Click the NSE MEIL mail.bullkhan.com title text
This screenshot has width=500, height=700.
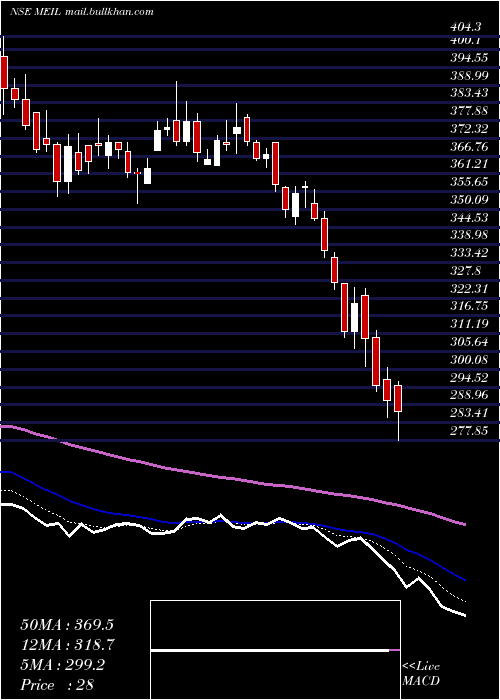pyautogui.click(x=82, y=11)
